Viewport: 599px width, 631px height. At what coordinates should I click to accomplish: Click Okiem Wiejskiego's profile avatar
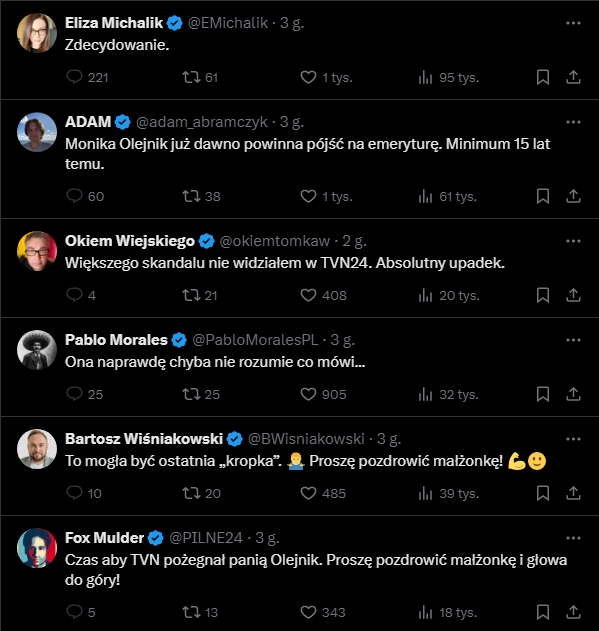pos(37,251)
